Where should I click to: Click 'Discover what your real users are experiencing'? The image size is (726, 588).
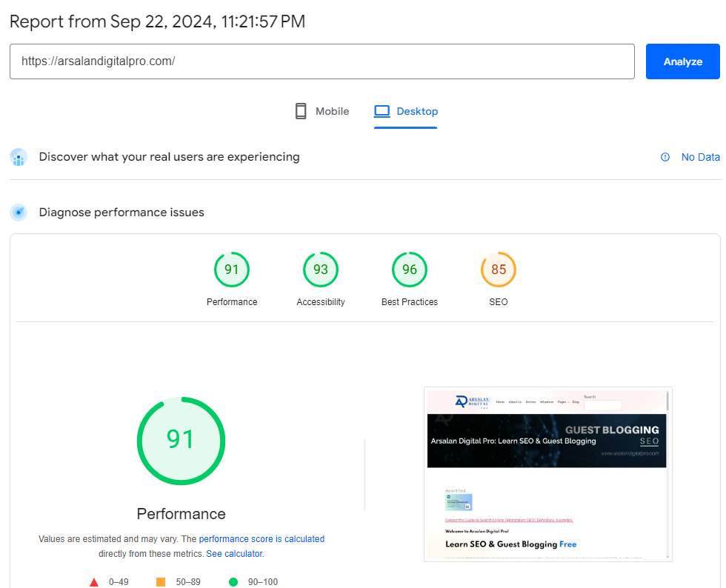click(x=169, y=157)
